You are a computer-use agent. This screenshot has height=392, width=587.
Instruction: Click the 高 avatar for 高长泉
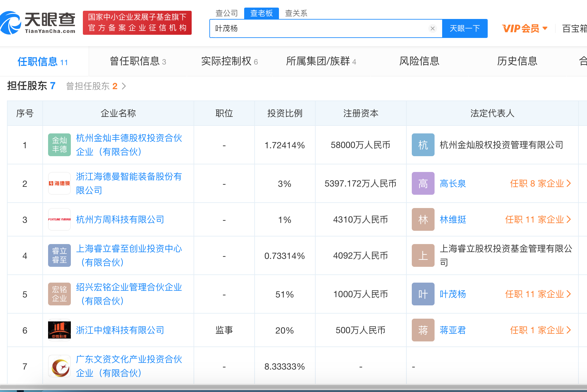[423, 183]
